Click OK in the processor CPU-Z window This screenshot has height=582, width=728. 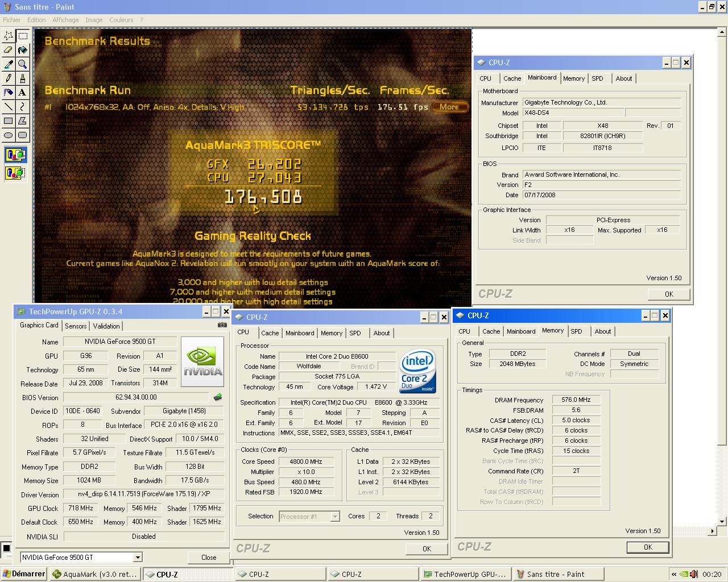coord(427,548)
